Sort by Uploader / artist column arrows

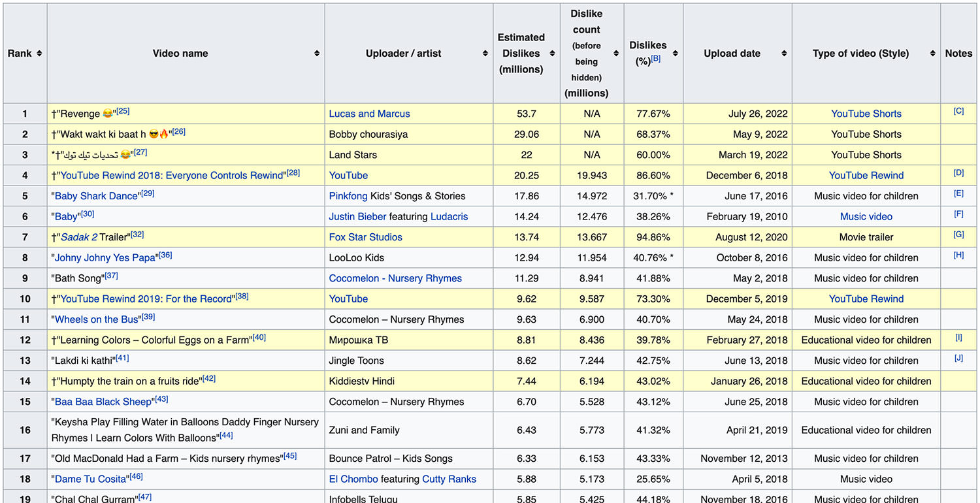(x=485, y=54)
